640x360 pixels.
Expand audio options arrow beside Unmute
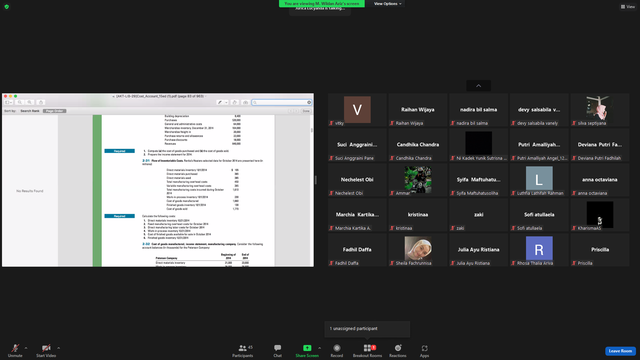[26, 348]
